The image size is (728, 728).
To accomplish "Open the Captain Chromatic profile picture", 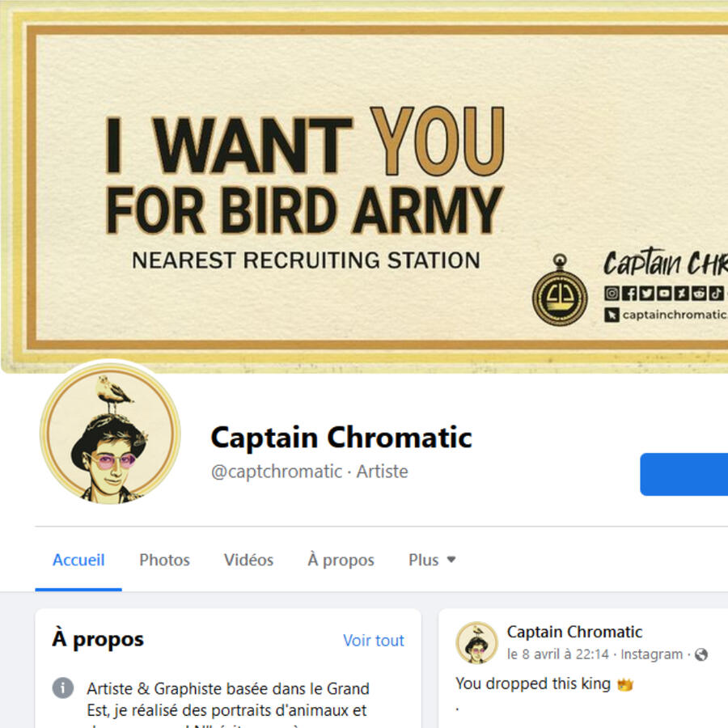I will tap(111, 434).
